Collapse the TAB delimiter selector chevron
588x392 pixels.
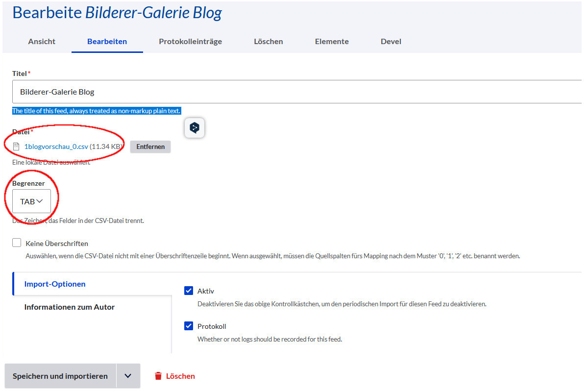(x=39, y=200)
